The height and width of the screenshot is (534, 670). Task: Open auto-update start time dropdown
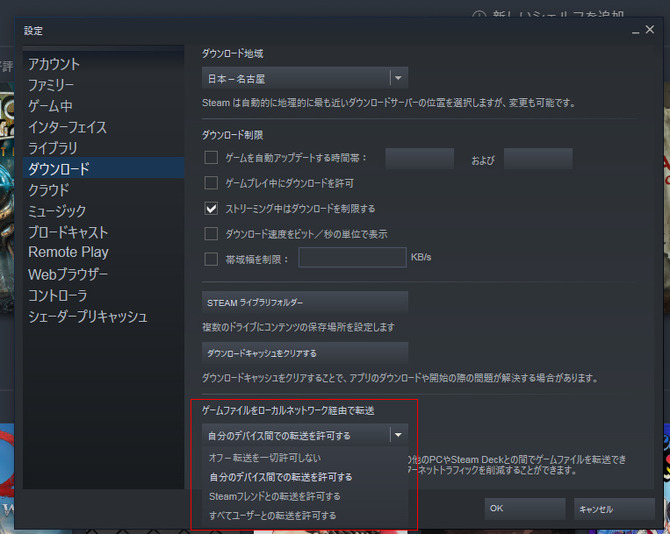[x=419, y=159]
